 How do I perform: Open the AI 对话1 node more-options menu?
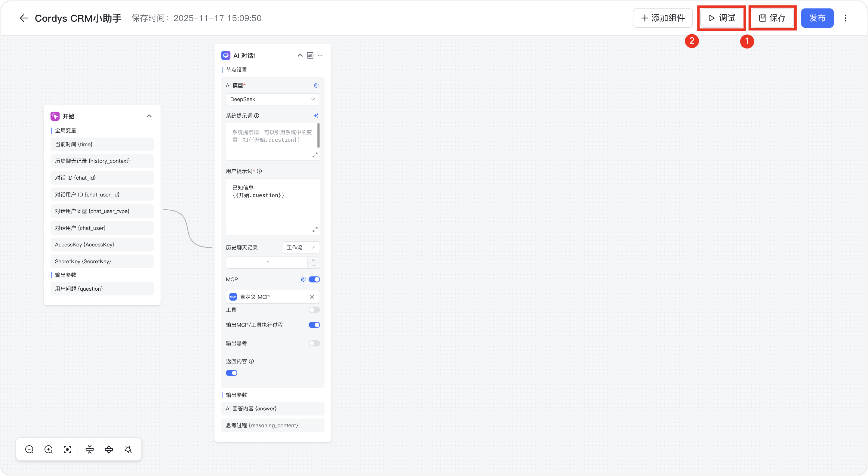pyautogui.click(x=320, y=56)
